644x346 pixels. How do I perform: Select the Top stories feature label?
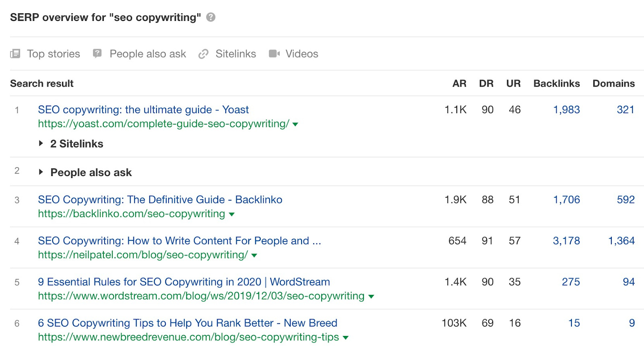pyautogui.click(x=54, y=54)
